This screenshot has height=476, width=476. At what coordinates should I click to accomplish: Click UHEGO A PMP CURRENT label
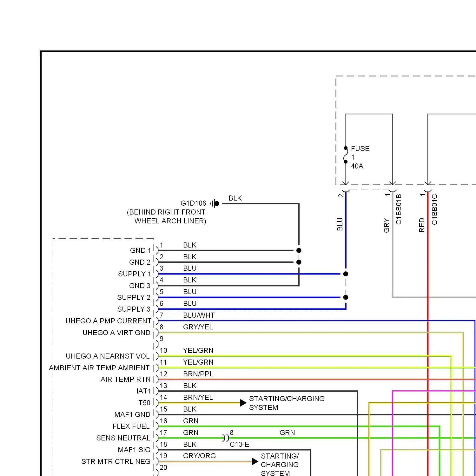pyautogui.click(x=108, y=321)
